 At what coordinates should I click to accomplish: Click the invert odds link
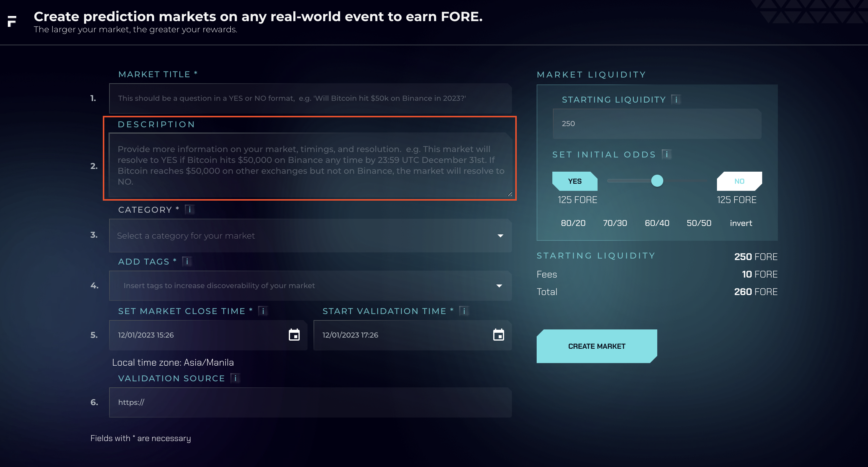[x=741, y=223]
